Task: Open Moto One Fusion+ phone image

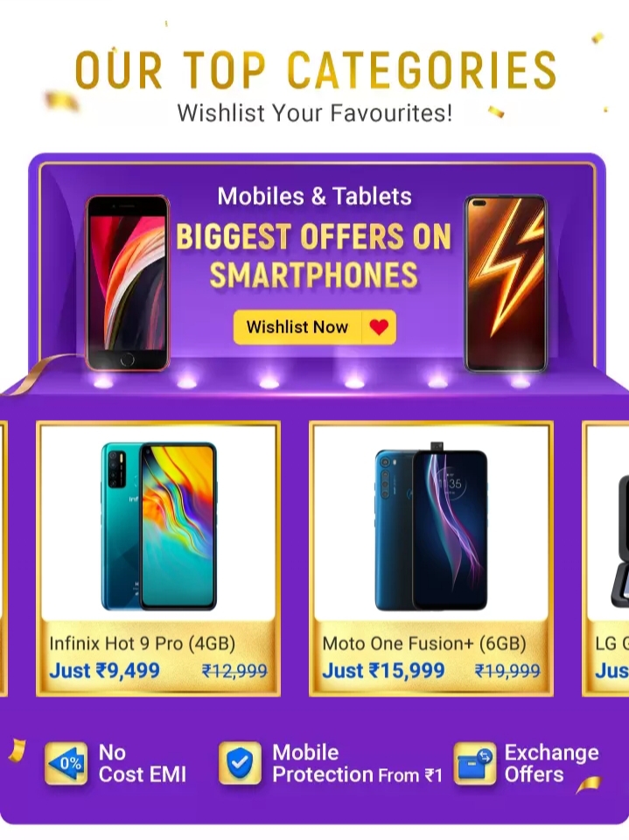Action: 430,526
